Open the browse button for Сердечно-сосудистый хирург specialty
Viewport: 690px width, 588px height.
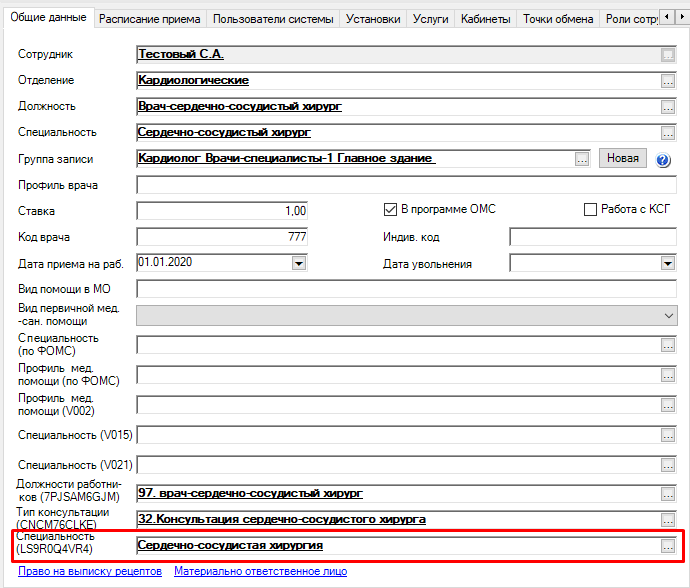(x=668, y=133)
